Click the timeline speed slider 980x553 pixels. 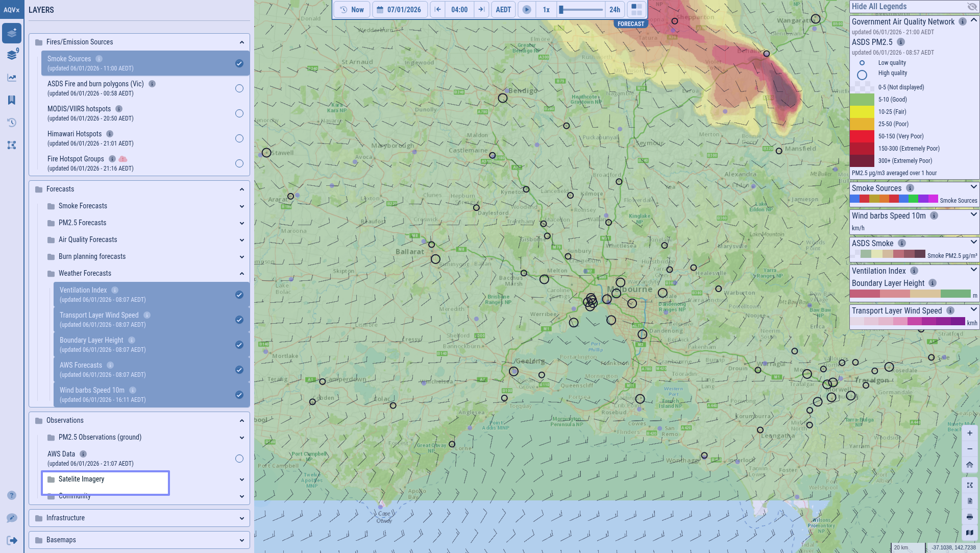581,10
